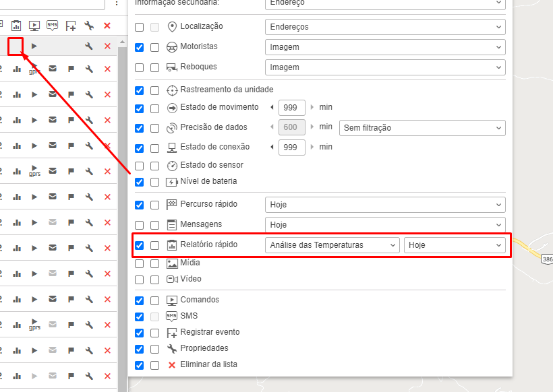Expand the Análise das Temperaturas report dropdown
553x392 pixels.
[332, 245]
